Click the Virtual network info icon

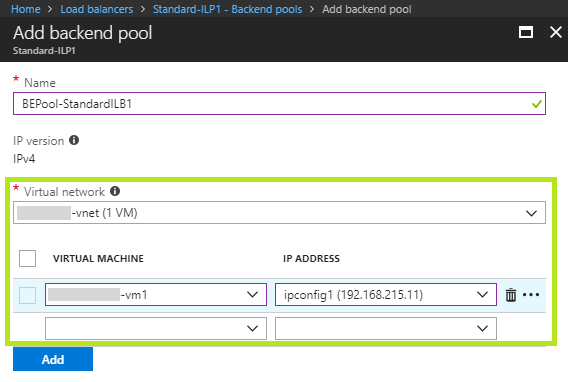tap(115, 191)
